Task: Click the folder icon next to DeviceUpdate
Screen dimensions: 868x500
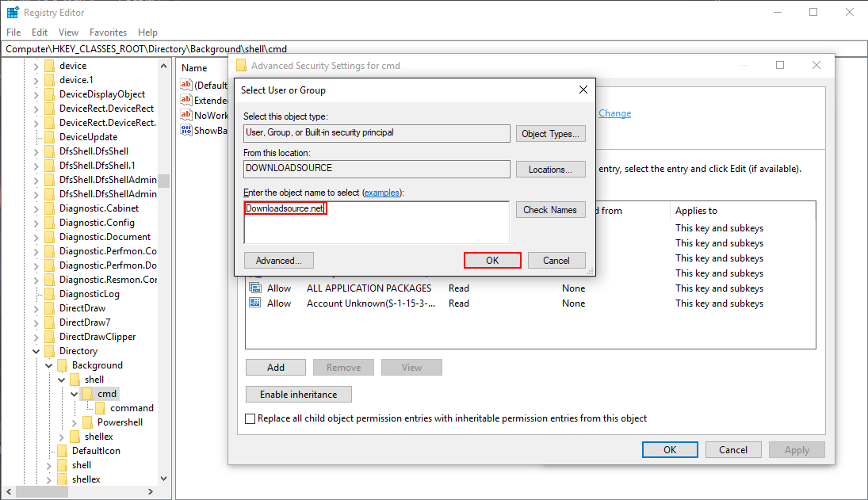Action: tap(49, 136)
